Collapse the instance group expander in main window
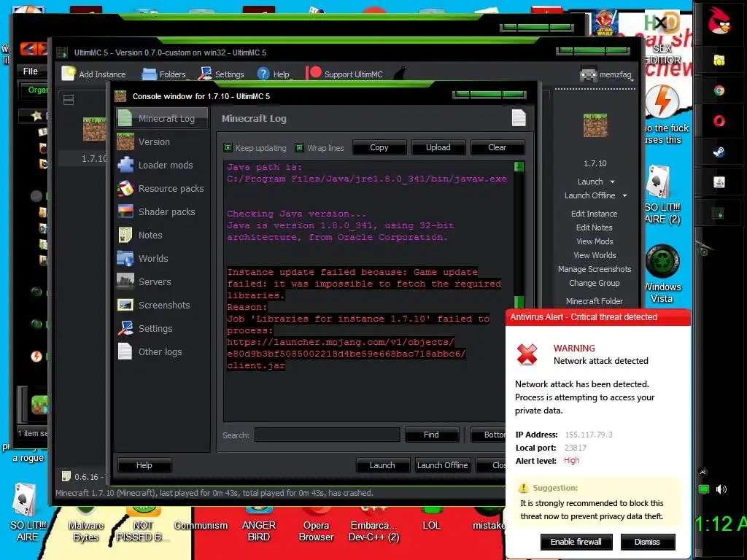Viewport: 747px width, 560px height. pos(69,99)
